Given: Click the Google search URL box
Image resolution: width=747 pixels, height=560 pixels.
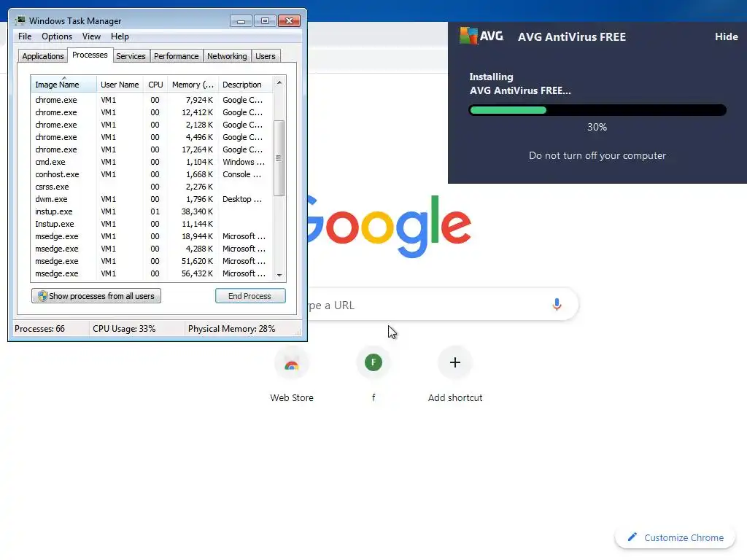Looking at the screenshot, I should [443, 305].
